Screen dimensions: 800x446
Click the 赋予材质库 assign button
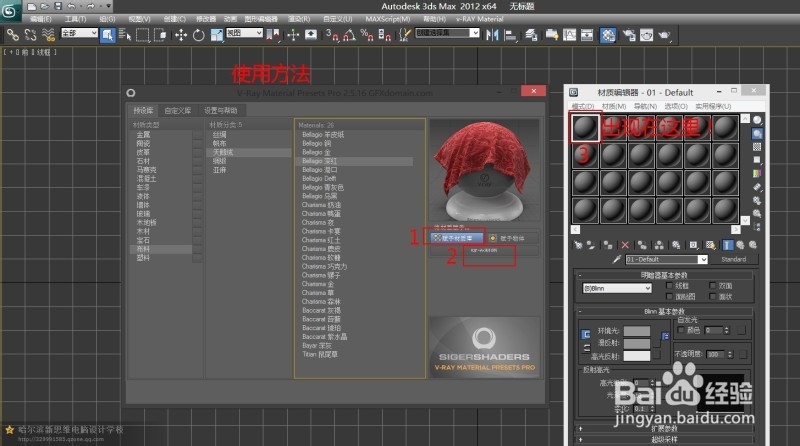(457, 238)
